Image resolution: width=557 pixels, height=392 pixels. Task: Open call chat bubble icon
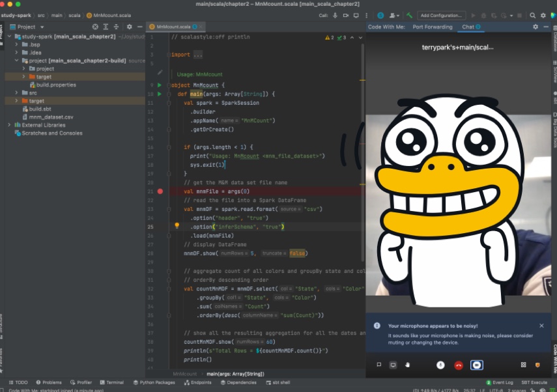[x=379, y=365]
